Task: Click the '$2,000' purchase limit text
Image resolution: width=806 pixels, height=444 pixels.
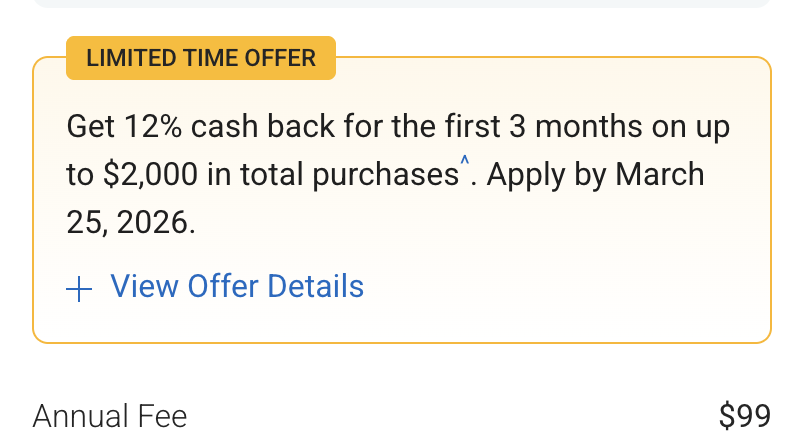Action: point(150,175)
